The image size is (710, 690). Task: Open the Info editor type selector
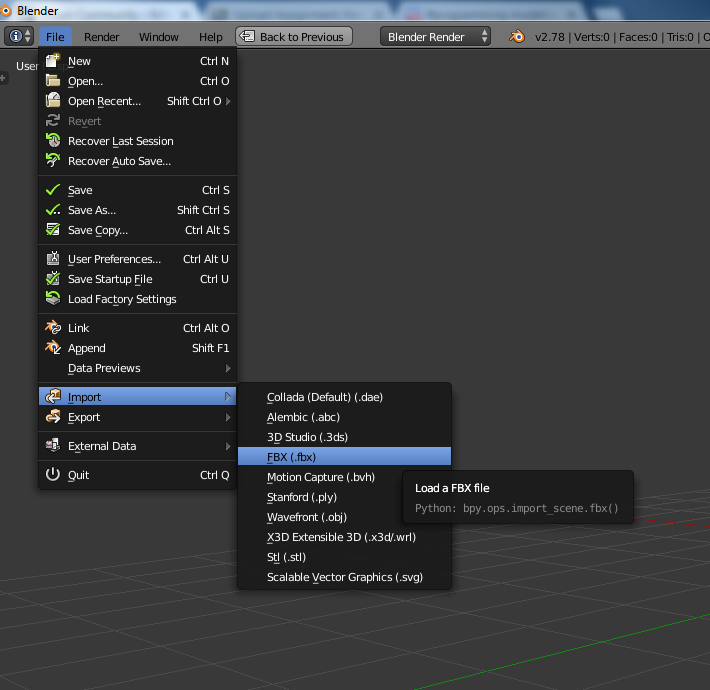point(19,36)
